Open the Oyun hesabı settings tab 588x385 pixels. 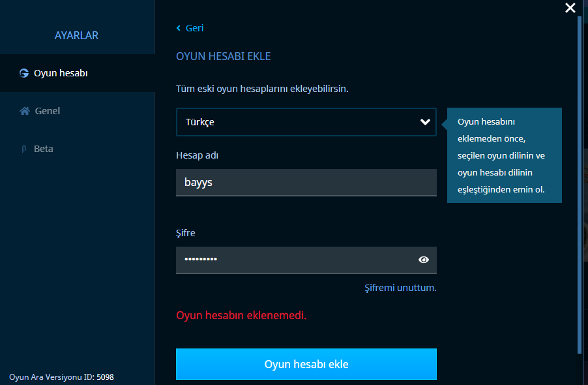point(78,73)
